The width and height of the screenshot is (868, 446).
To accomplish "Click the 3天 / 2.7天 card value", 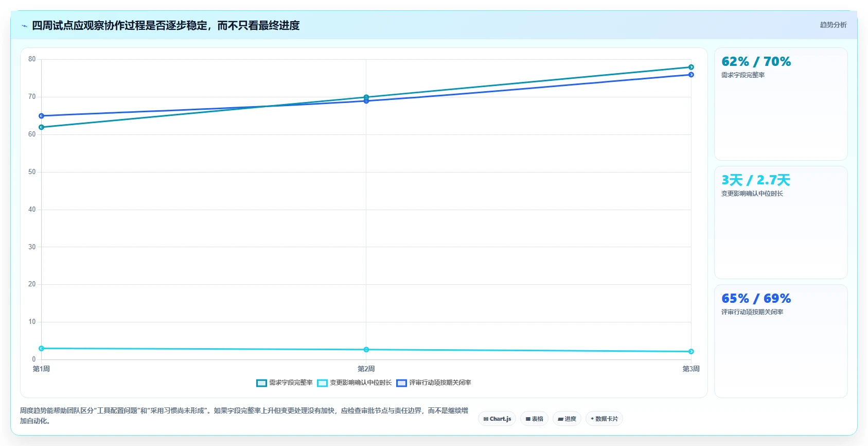I will (x=756, y=180).
